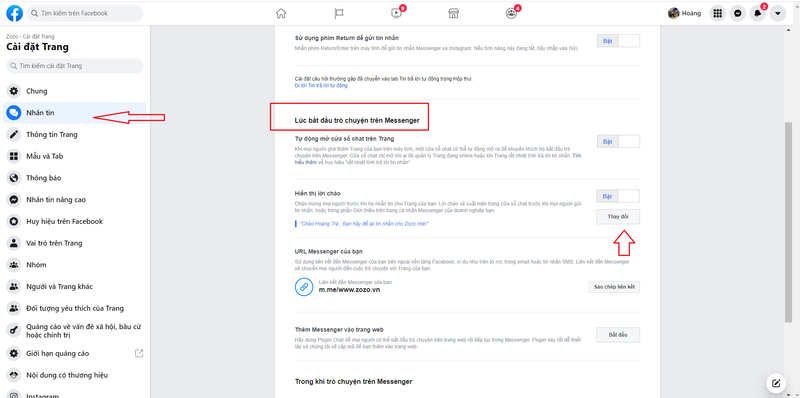The image size is (800, 398).
Task: Open Hoàng's profile avatar
Action: pyautogui.click(x=673, y=13)
